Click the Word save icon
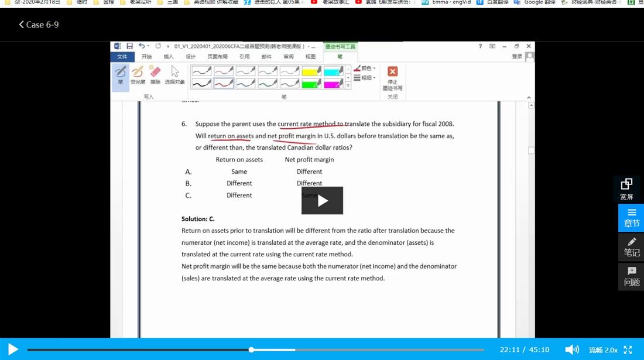644x360 pixels. click(129, 46)
